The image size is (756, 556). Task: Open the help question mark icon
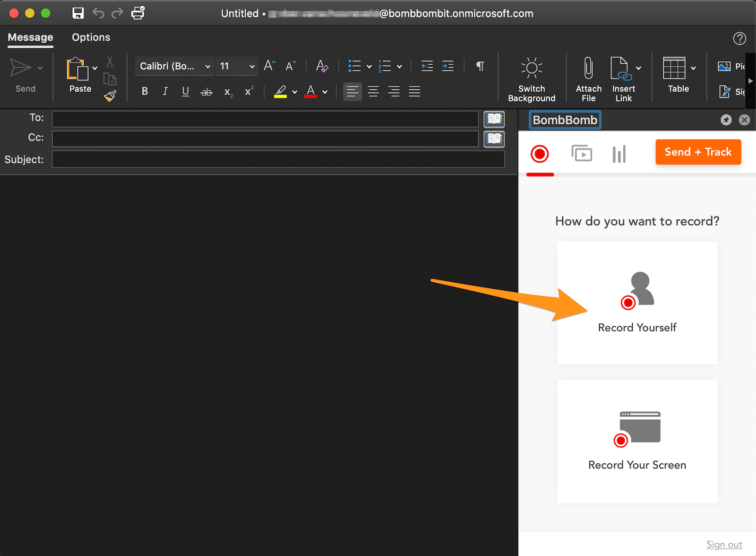pyautogui.click(x=739, y=38)
